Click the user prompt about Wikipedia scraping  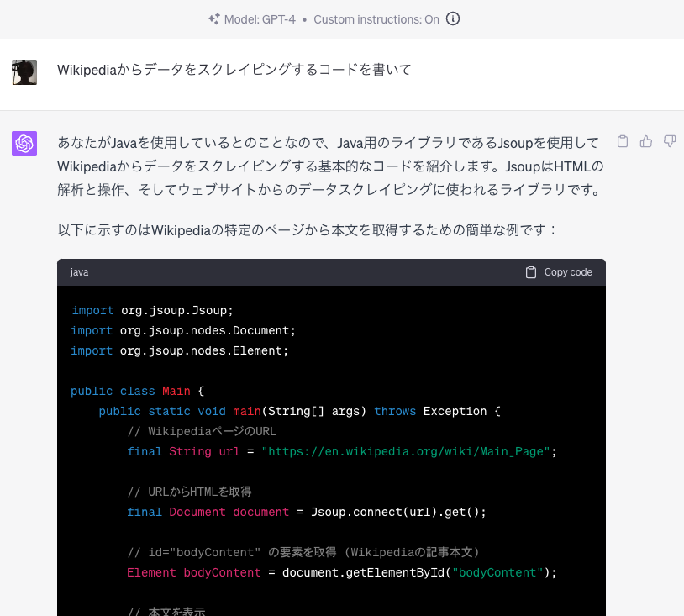click(234, 70)
